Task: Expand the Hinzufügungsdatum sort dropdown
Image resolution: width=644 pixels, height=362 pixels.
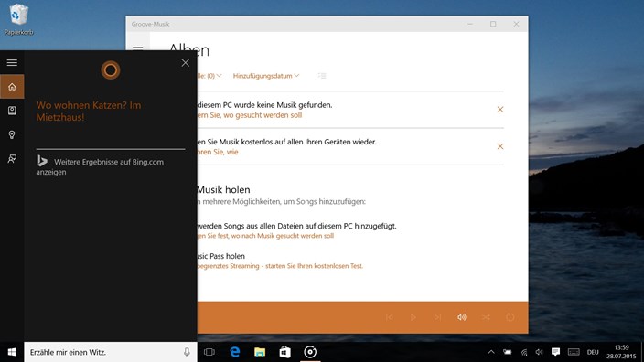Action: tap(266, 76)
